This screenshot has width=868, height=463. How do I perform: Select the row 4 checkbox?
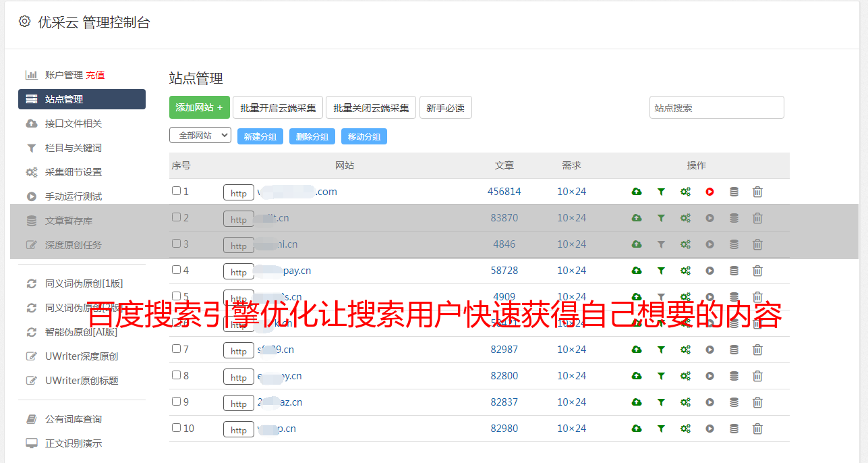click(x=176, y=270)
